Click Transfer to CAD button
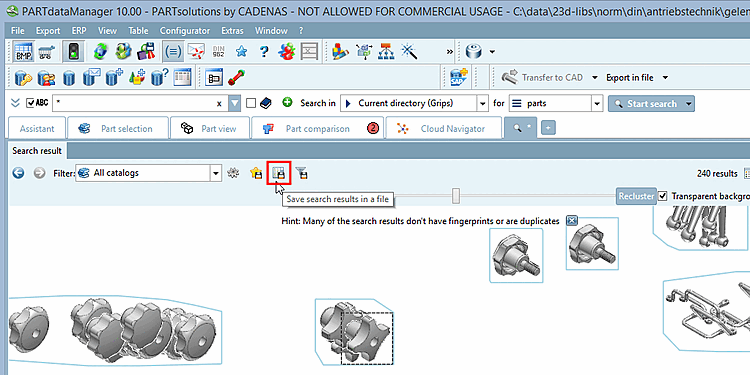Image resolution: width=750 pixels, height=375 pixels. (543, 77)
